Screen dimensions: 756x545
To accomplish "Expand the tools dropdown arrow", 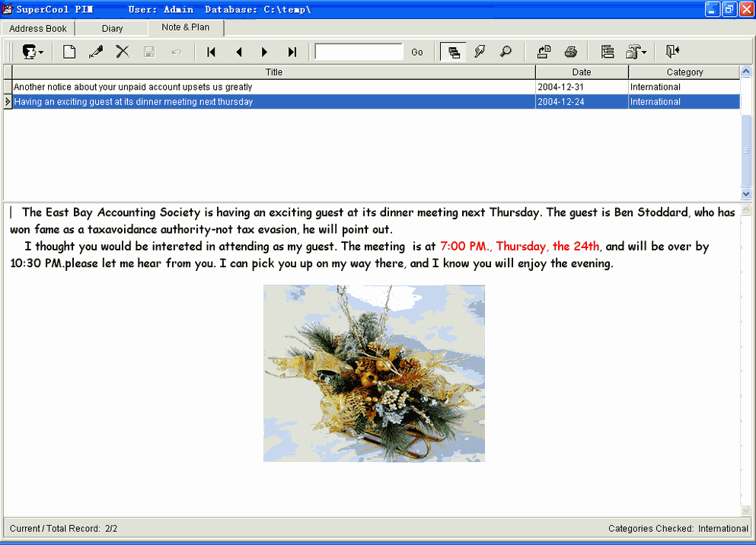I will [x=644, y=53].
